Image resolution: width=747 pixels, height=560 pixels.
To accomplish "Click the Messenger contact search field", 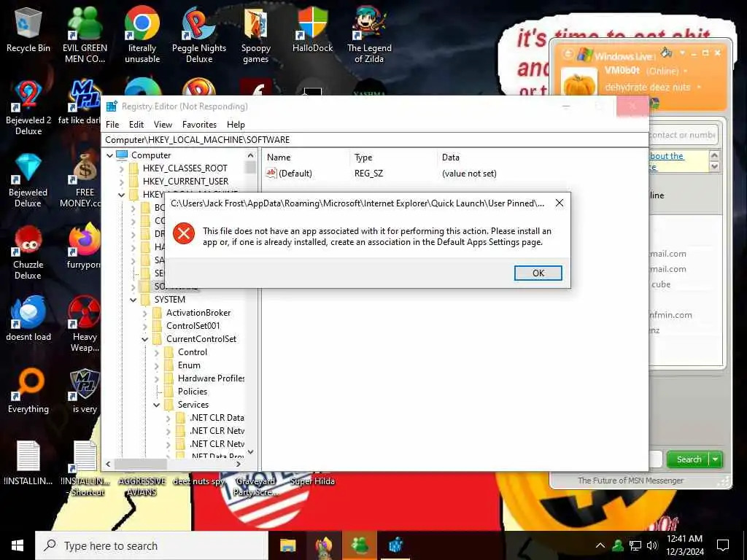I will pos(683,135).
